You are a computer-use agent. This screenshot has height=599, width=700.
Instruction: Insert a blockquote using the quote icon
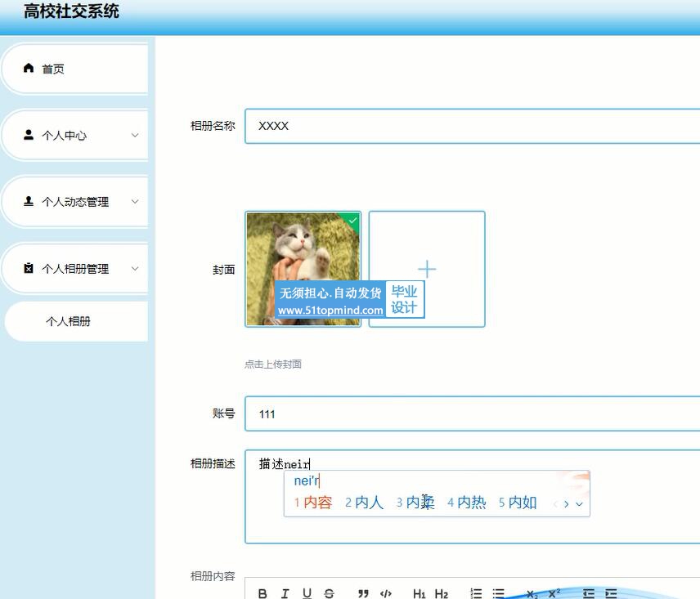pyautogui.click(x=363, y=593)
